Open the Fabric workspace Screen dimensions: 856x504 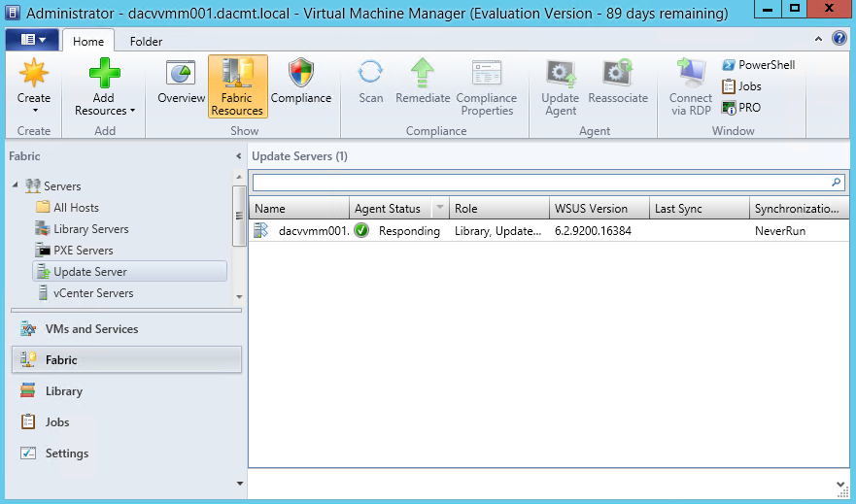126,360
